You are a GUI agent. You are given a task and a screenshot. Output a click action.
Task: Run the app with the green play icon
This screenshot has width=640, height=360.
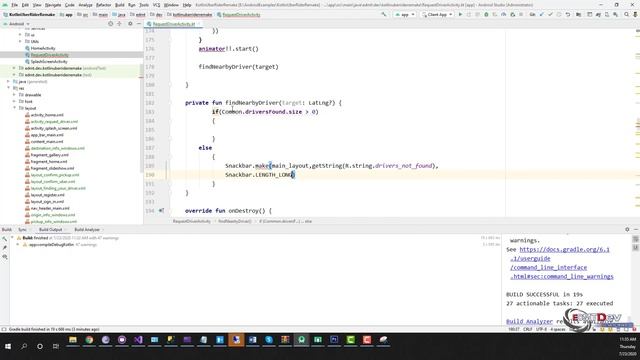[460, 14]
